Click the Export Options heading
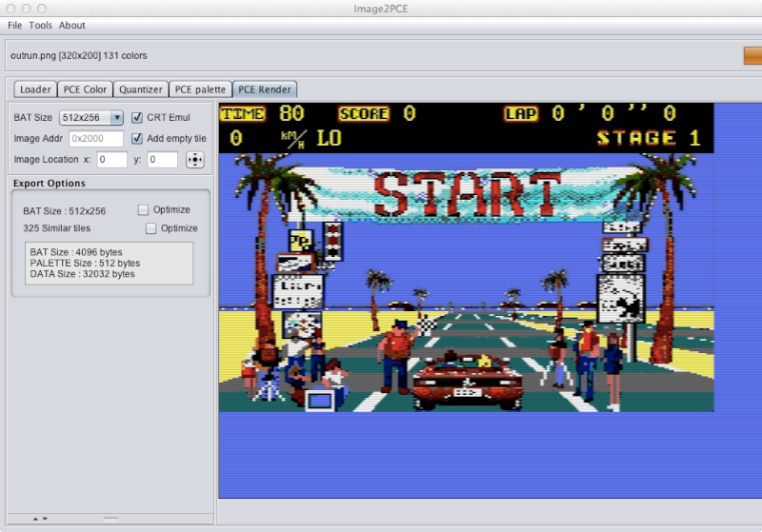 50,183
